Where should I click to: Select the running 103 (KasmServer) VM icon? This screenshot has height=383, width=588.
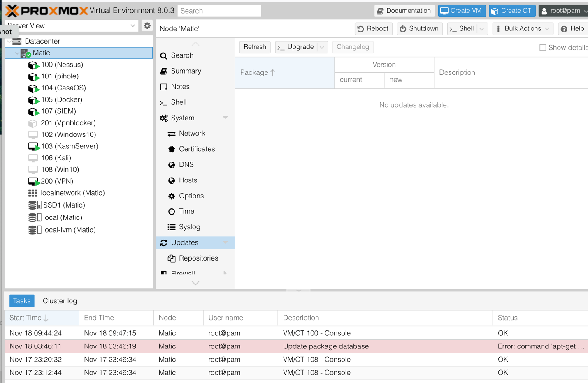point(33,147)
